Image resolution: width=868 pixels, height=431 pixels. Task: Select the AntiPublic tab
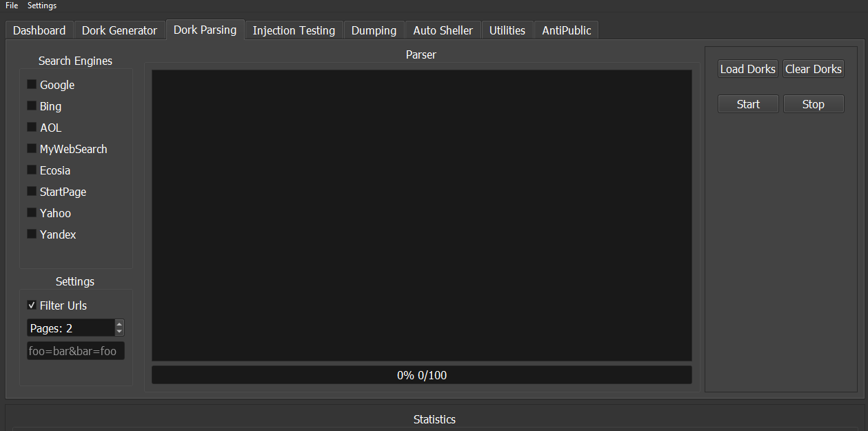[x=566, y=30]
